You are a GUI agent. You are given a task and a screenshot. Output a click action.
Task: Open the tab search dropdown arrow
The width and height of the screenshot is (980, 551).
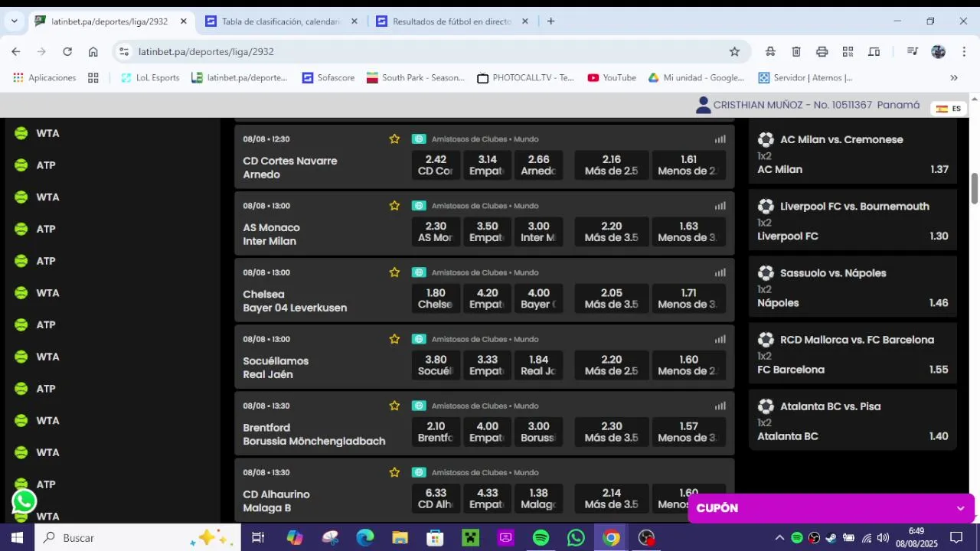click(x=14, y=21)
